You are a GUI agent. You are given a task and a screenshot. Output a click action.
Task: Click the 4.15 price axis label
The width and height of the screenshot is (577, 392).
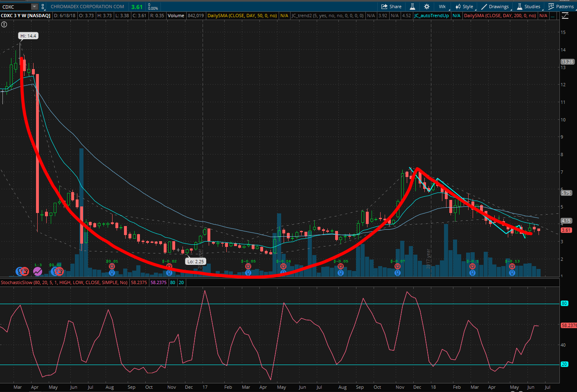566,221
